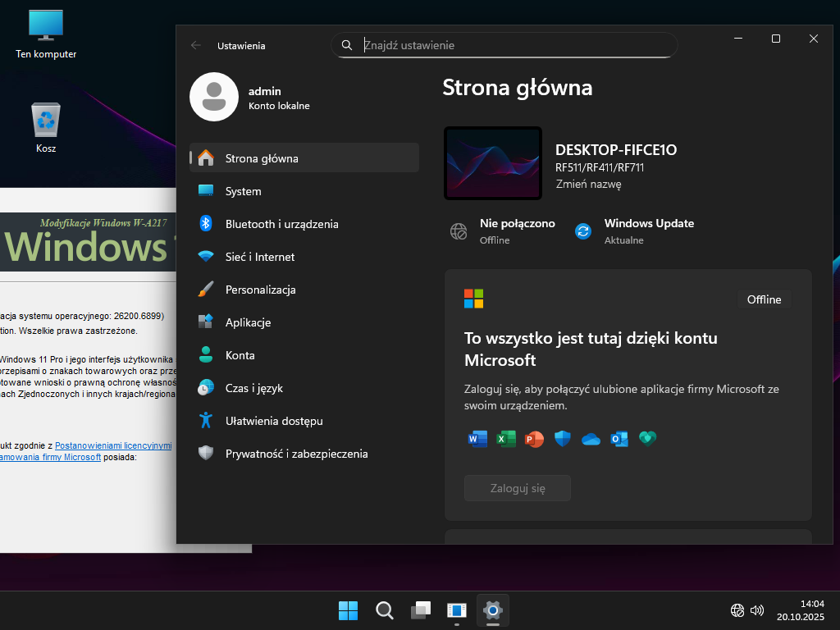Go to Konta settings
This screenshot has width=840, height=630.
pyautogui.click(x=240, y=355)
